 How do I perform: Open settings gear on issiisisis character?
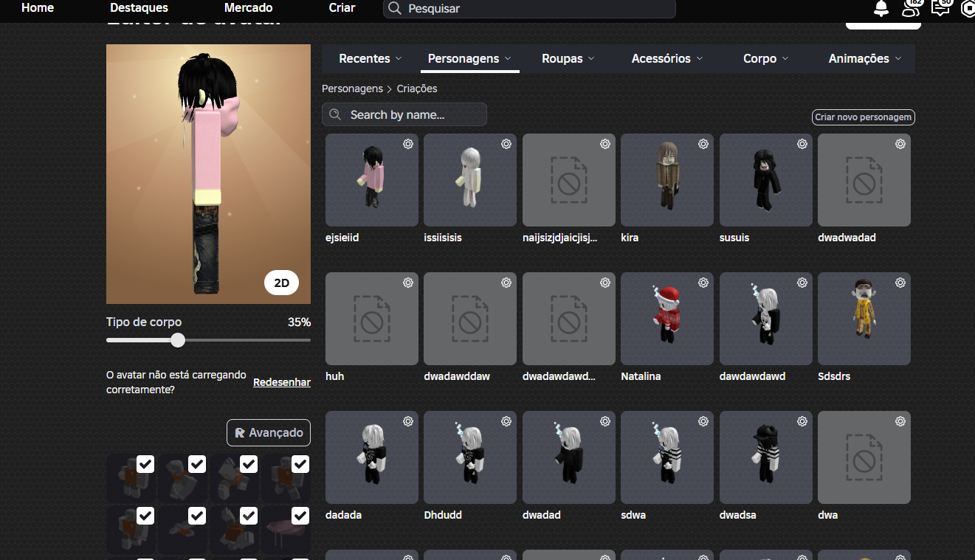click(506, 144)
